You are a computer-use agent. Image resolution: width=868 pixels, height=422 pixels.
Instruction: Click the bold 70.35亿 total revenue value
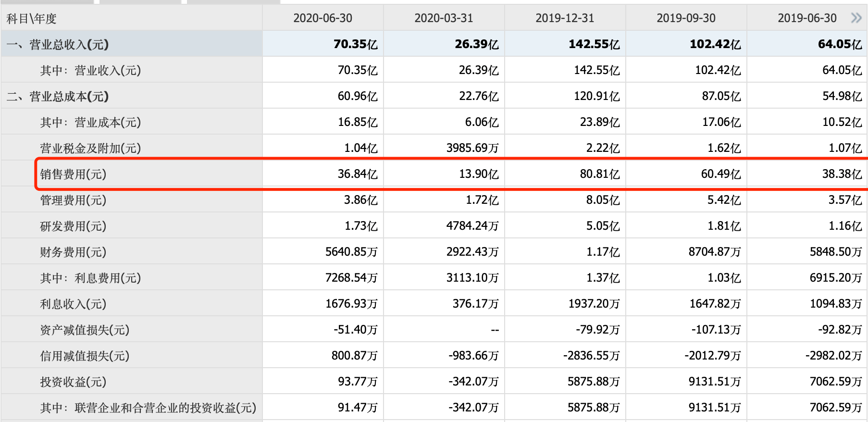(x=356, y=44)
